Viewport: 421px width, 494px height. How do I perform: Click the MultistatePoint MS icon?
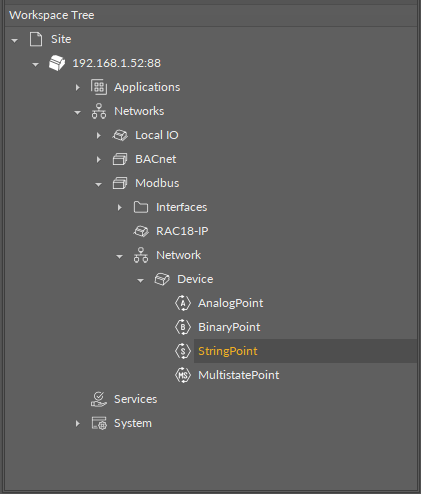tap(183, 375)
